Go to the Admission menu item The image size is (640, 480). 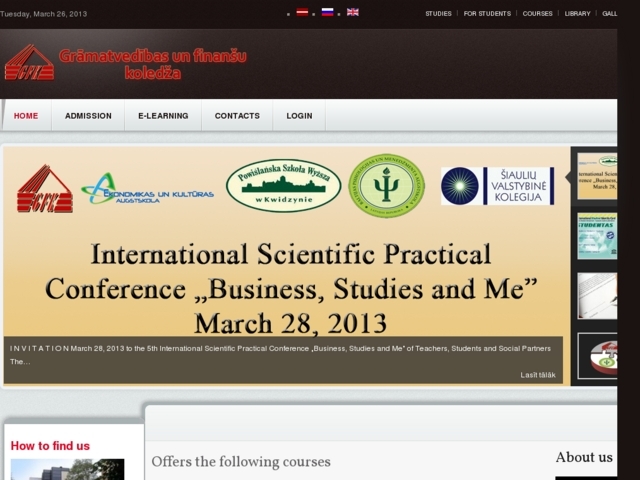click(x=88, y=116)
